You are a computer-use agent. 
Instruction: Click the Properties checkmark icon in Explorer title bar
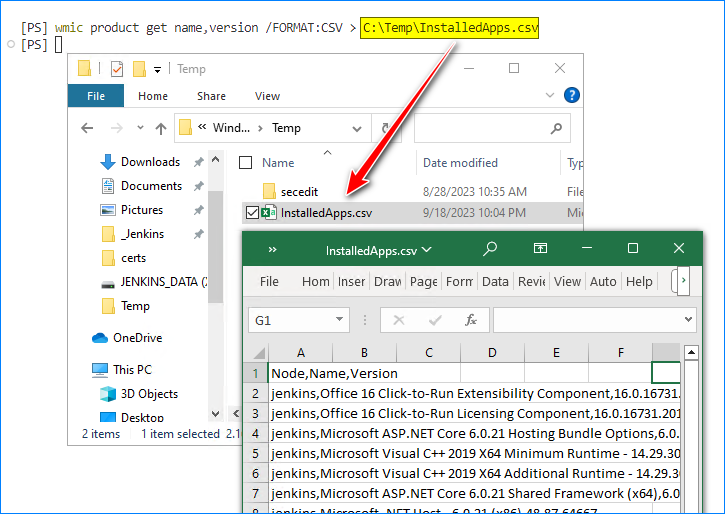pyautogui.click(x=117, y=69)
